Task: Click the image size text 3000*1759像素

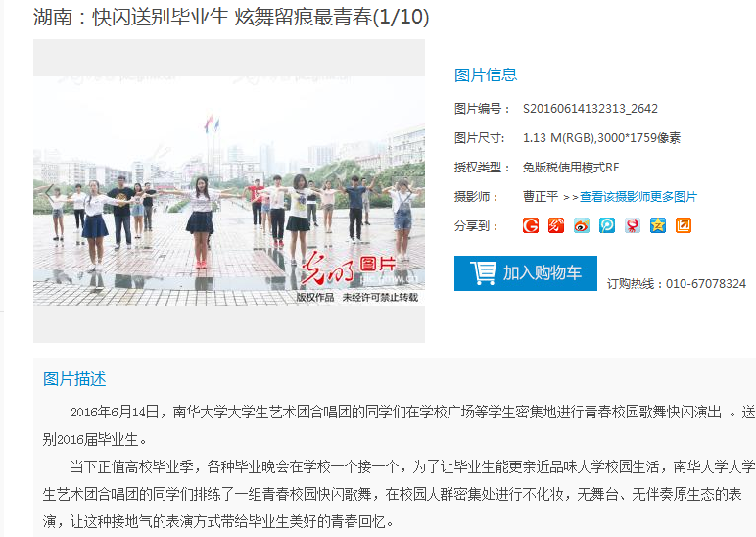Action: pyautogui.click(x=638, y=138)
